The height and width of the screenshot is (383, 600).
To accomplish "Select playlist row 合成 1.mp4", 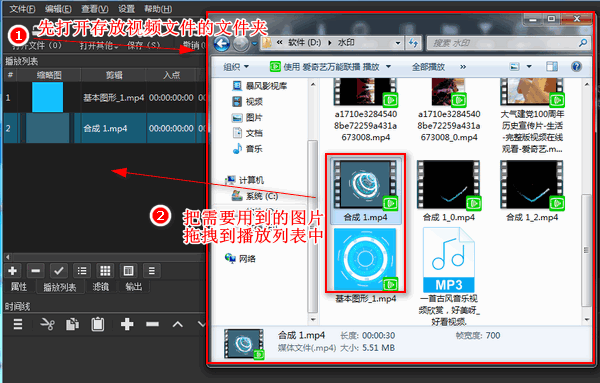I will [105, 128].
